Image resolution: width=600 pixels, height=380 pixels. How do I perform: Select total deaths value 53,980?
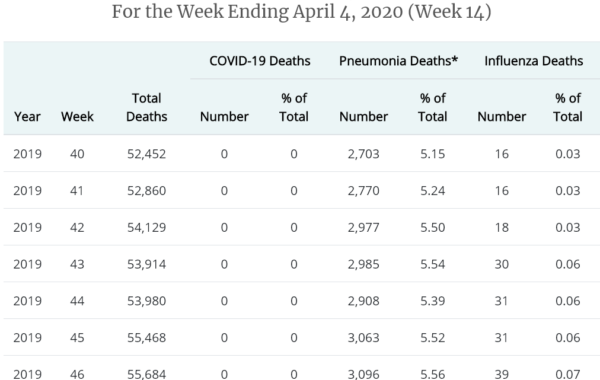point(147,301)
